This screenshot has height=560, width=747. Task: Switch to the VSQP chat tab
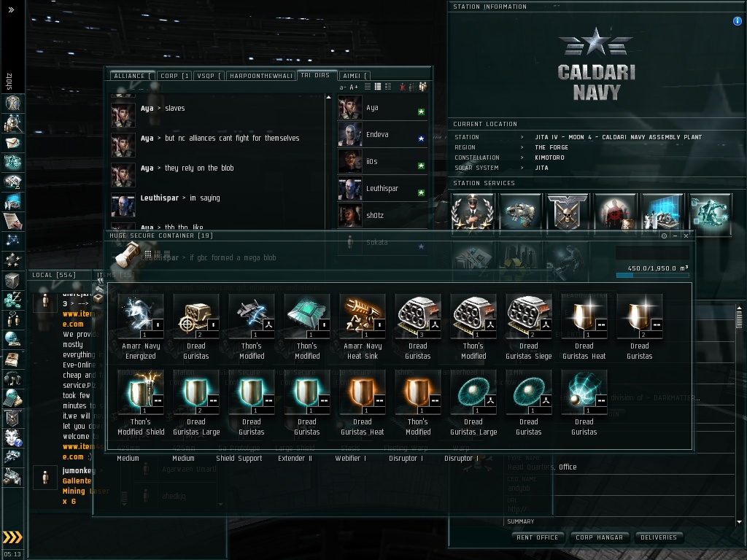[209, 76]
